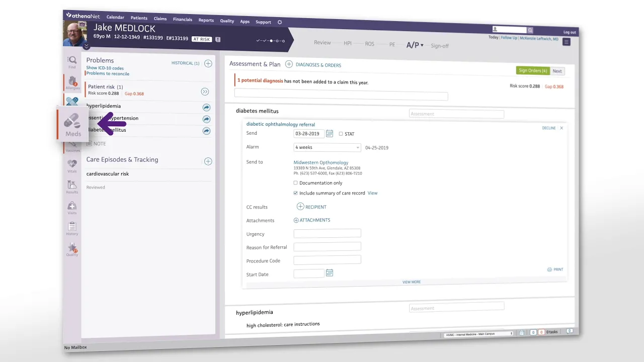
Task: Click the Next button
Action: pos(557,71)
